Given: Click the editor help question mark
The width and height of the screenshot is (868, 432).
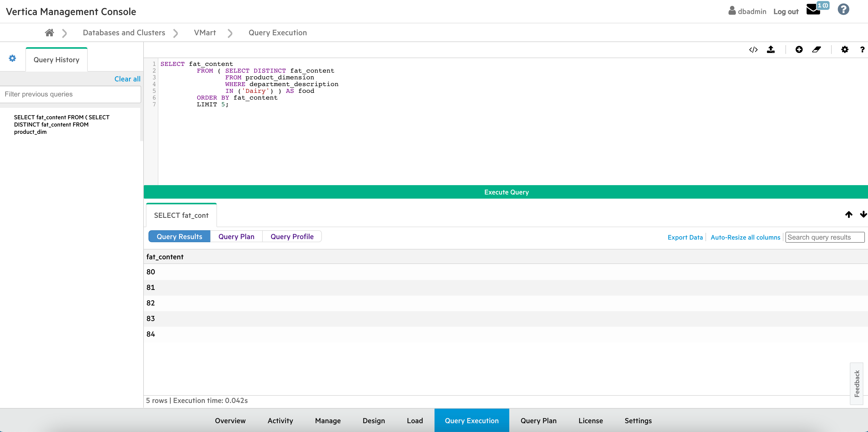Looking at the screenshot, I should coord(862,50).
